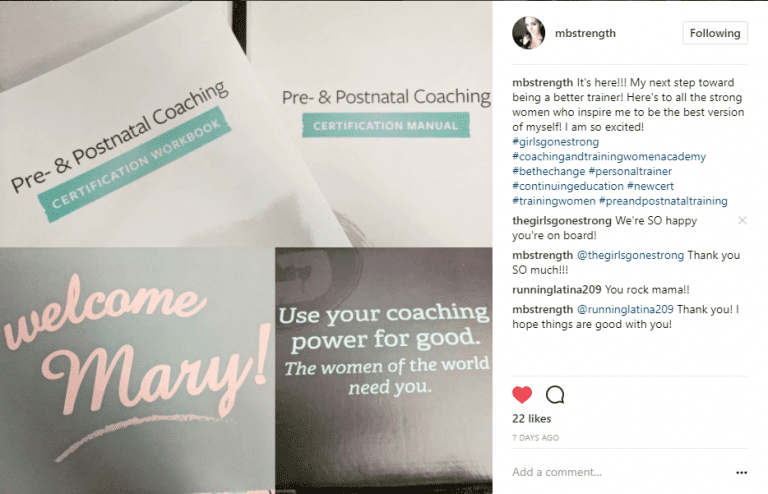View the 22 likes list
The width and height of the screenshot is (768, 494).
531,419
